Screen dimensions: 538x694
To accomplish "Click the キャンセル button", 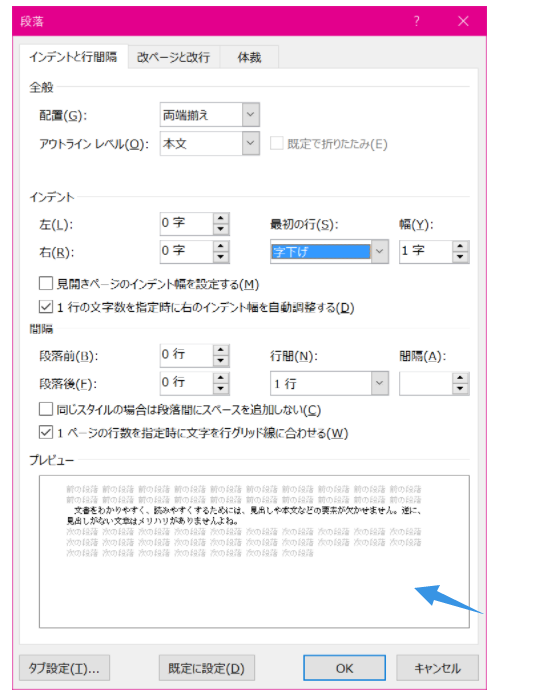I will tap(438, 668).
